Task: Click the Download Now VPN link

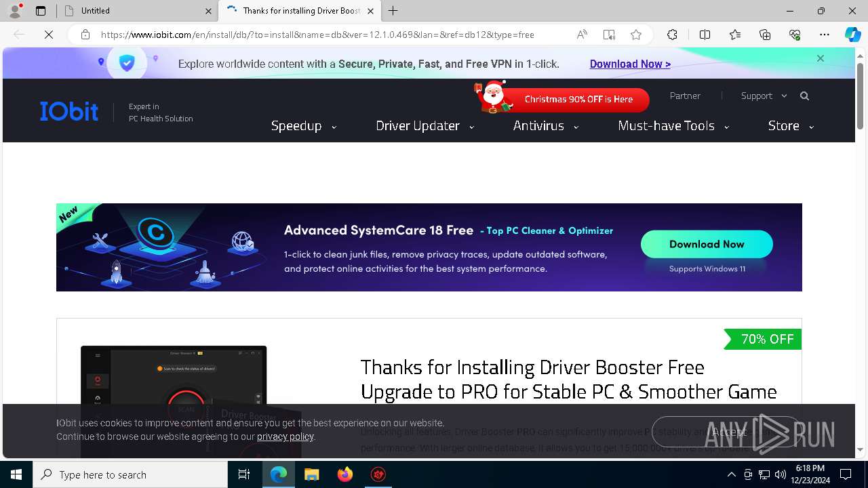Action: 630,64
